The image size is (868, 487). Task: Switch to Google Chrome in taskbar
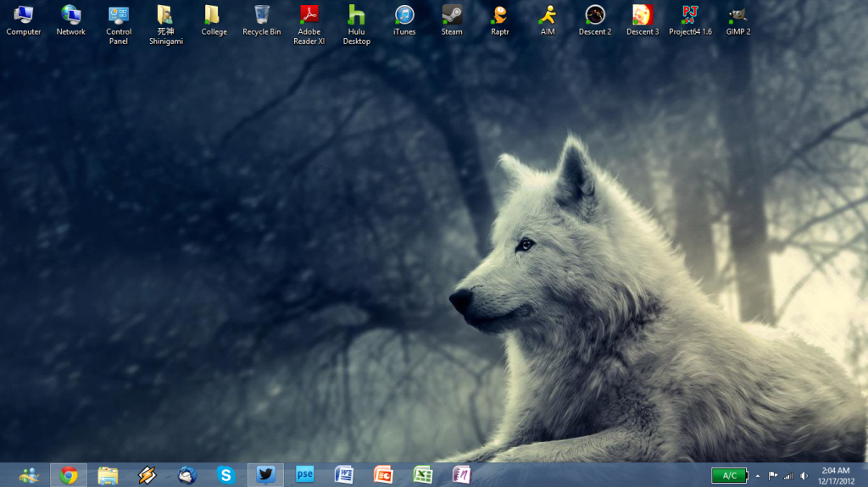pyautogui.click(x=69, y=475)
